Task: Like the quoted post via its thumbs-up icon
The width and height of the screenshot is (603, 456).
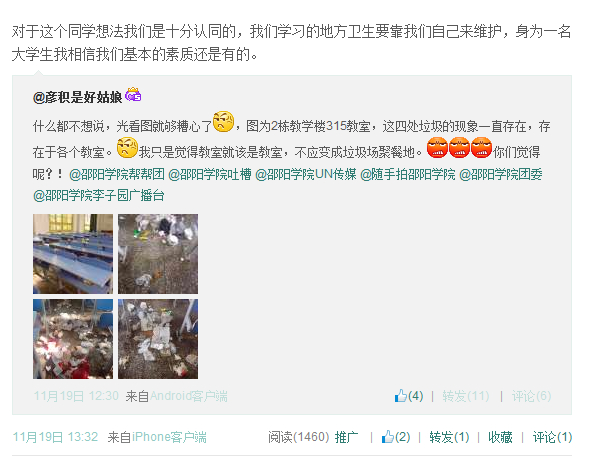Action: click(401, 396)
